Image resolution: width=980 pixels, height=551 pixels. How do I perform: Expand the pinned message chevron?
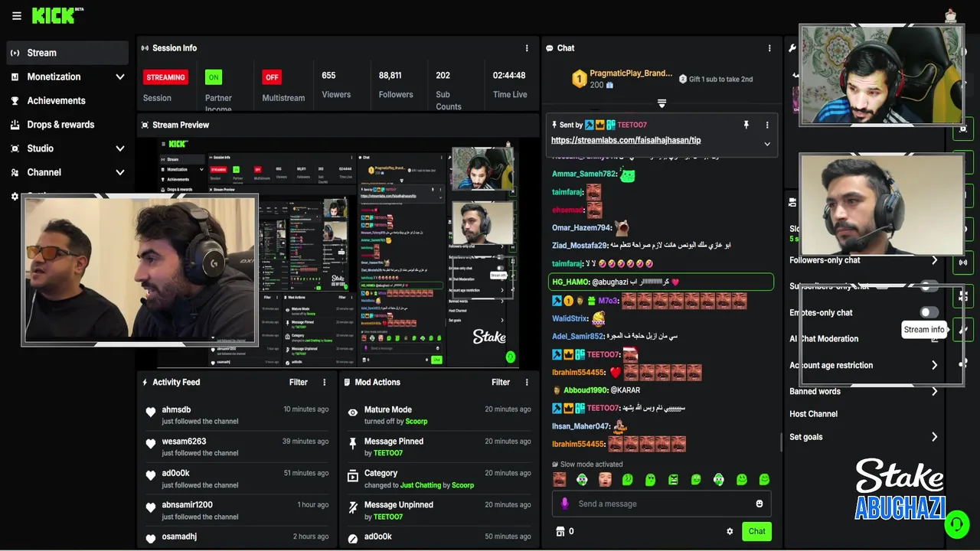(x=767, y=144)
